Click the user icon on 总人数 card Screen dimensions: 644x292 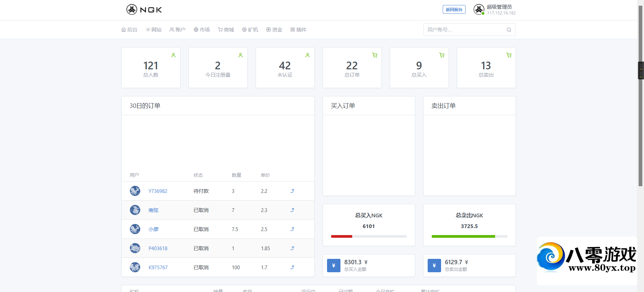(173, 55)
